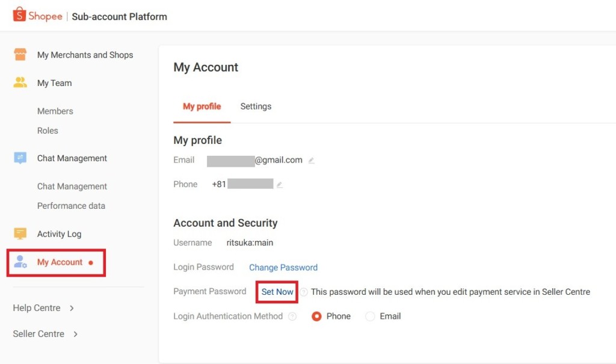
Task: Click Set Now for payment password
Action: pos(277,292)
